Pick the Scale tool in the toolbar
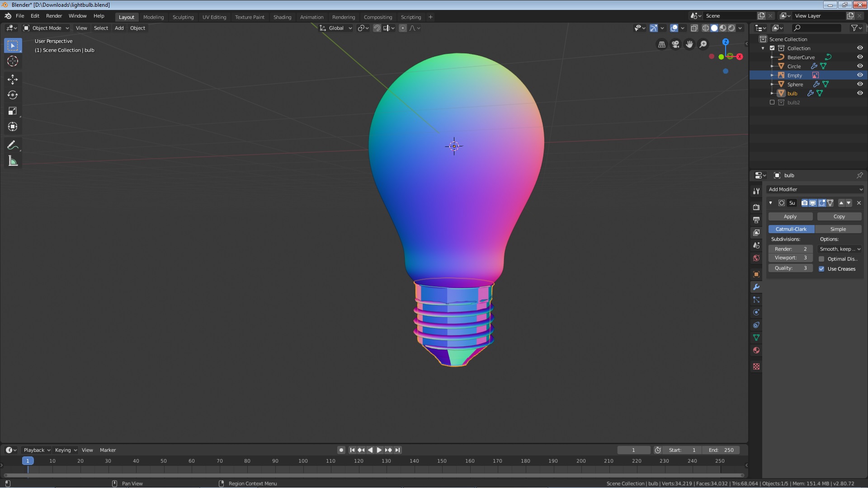 13,111
